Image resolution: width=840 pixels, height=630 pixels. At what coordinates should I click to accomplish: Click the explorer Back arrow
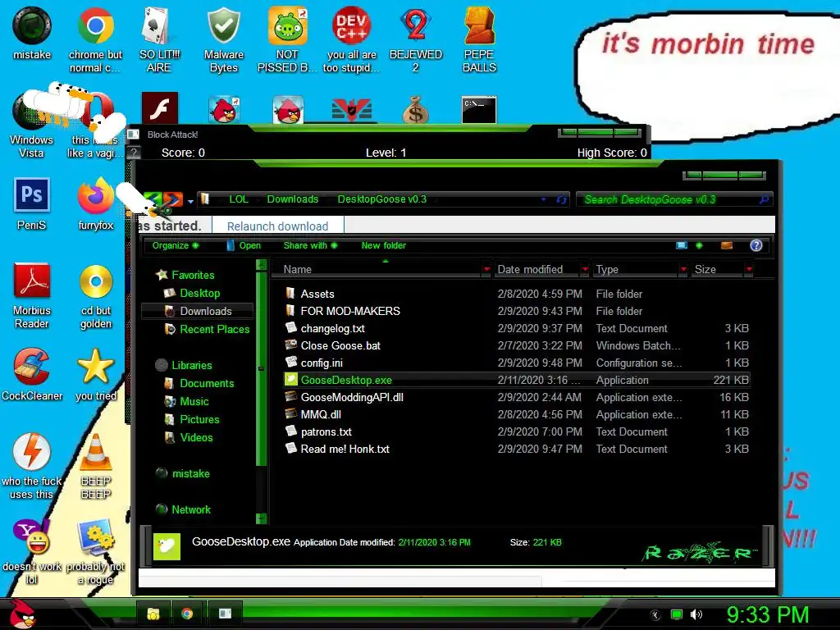[x=153, y=199]
